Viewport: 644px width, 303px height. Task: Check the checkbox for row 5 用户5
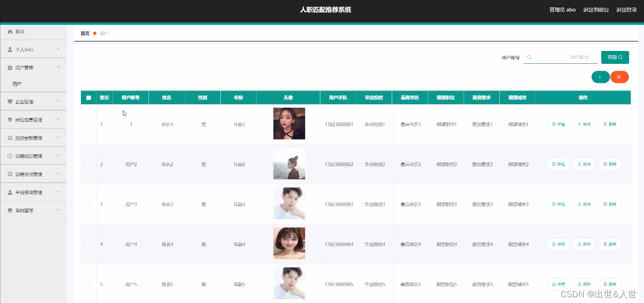(x=88, y=283)
